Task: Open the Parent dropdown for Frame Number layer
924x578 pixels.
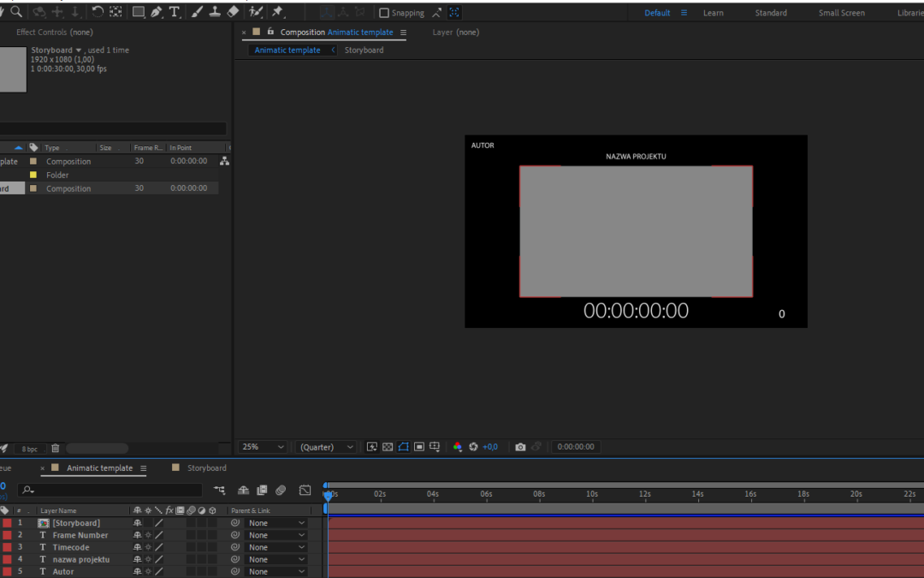Action: tap(275, 535)
